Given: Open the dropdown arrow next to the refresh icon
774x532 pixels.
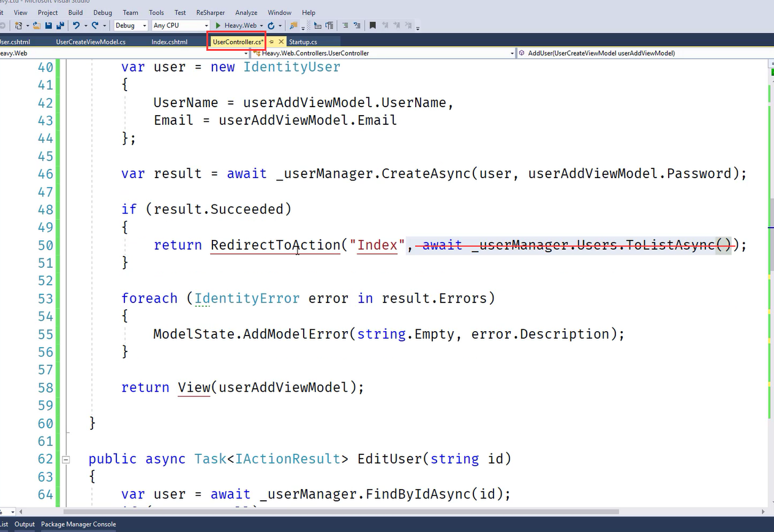Looking at the screenshot, I should coord(280,26).
